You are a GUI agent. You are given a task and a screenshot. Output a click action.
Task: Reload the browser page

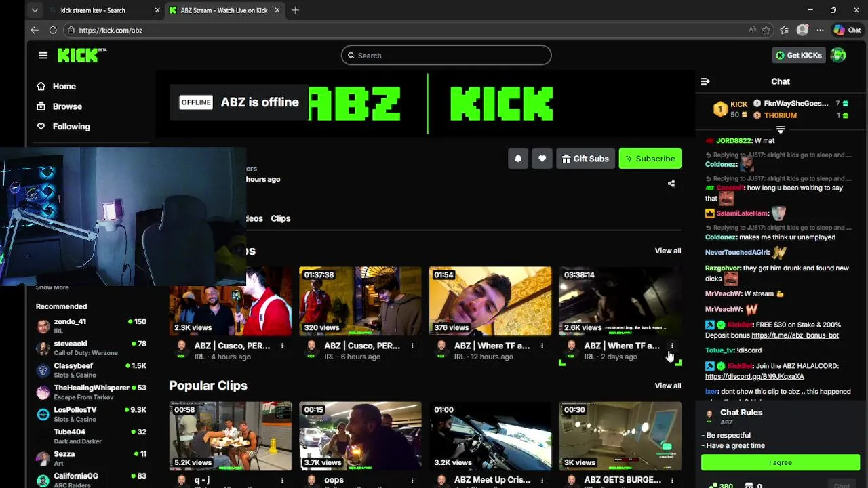click(x=53, y=30)
